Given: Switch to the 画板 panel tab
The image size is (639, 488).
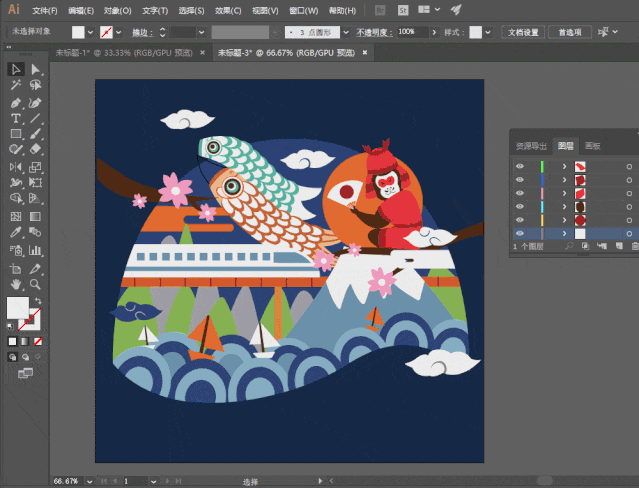Looking at the screenshot, I should tap(593, 145).
